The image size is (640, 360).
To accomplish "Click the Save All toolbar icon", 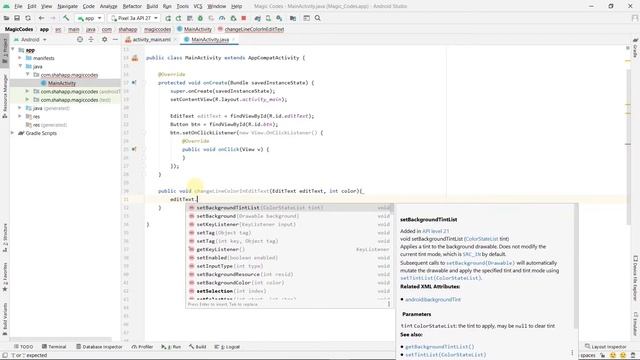I will [17, 18].
